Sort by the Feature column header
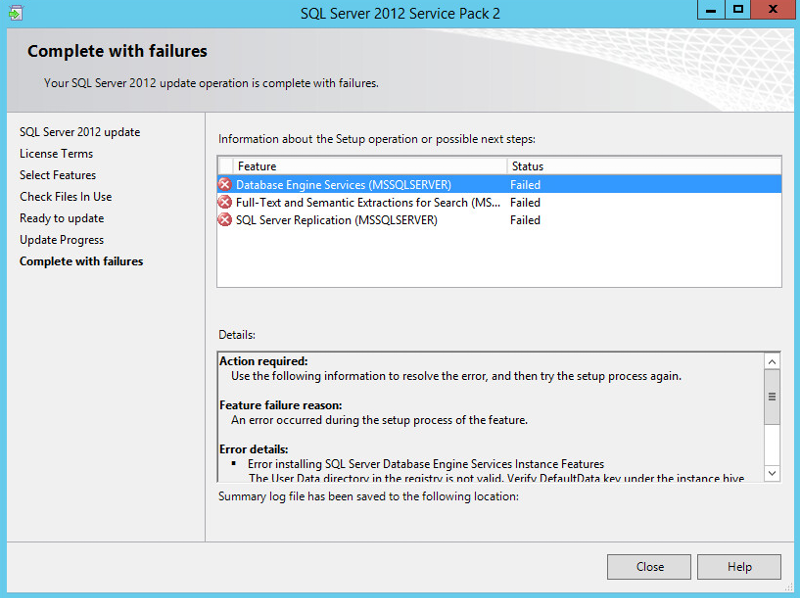This screenshot has width=800, height=598. coord(370,166)
